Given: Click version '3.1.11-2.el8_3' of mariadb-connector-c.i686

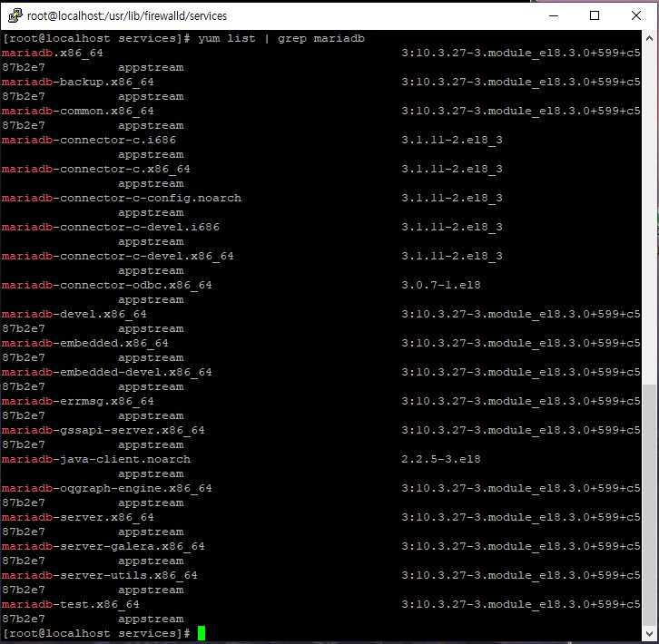Looking at the screenshot, I should coord(452,140).
